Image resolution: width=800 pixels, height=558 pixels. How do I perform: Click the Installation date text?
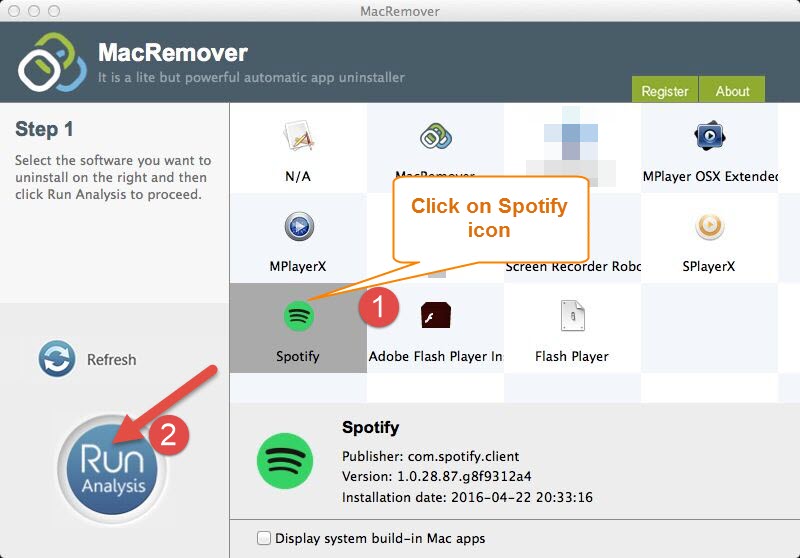click(467, 497)
